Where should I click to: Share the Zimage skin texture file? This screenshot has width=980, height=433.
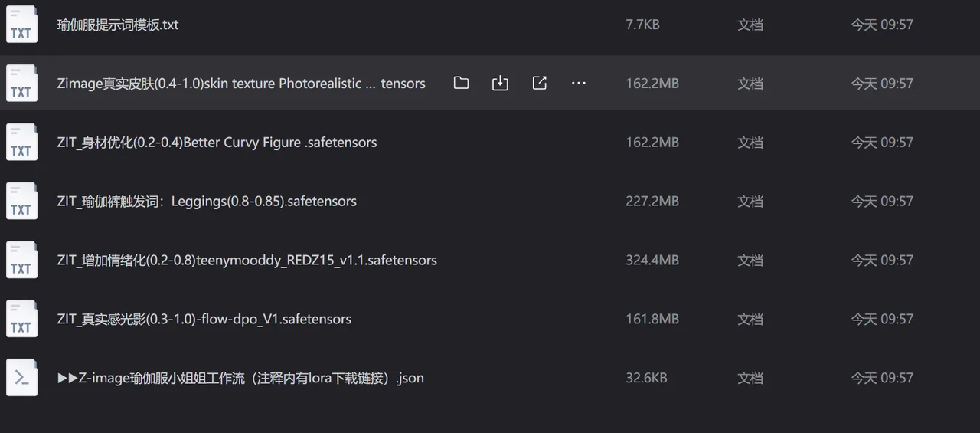tap(539, 83)
